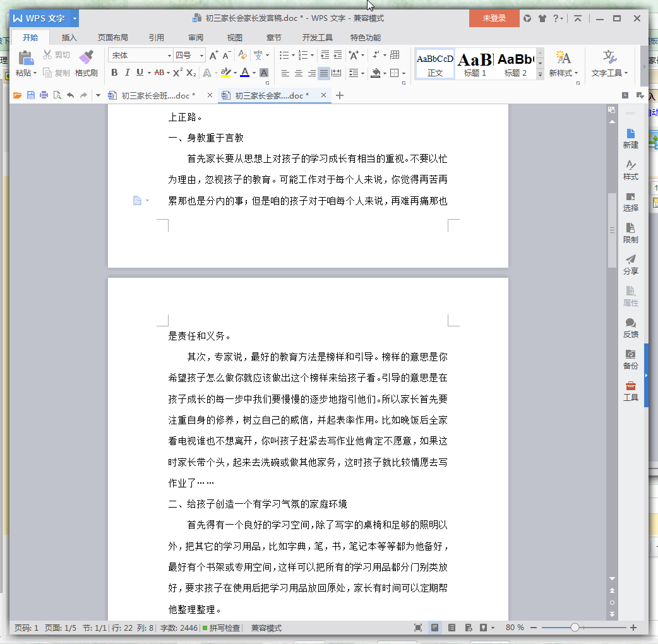The height and width of the screenshot is (644, 658).
Task: Click the Cut (剪切) scissors button
Action: click(56, 55)
